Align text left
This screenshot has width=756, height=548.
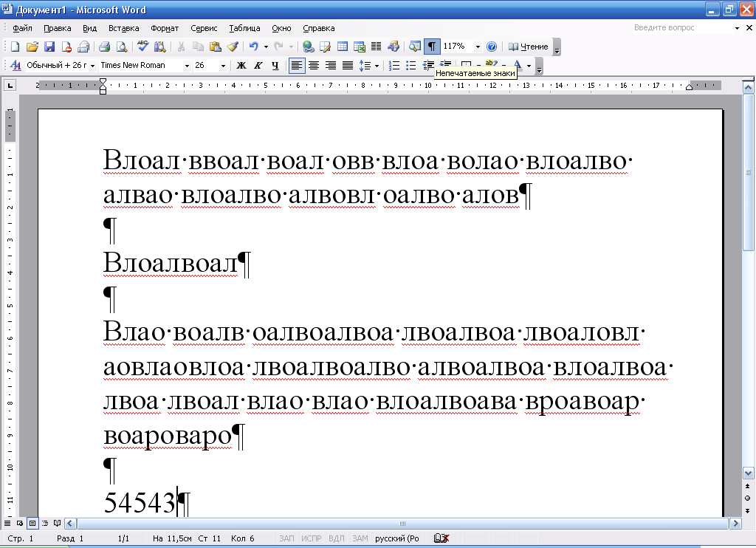point(297,65)
